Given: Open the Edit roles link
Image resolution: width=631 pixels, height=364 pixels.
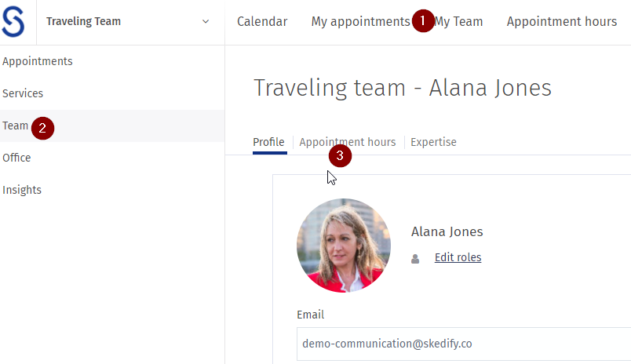Looking at the screenshot, I should coord(458,257).
